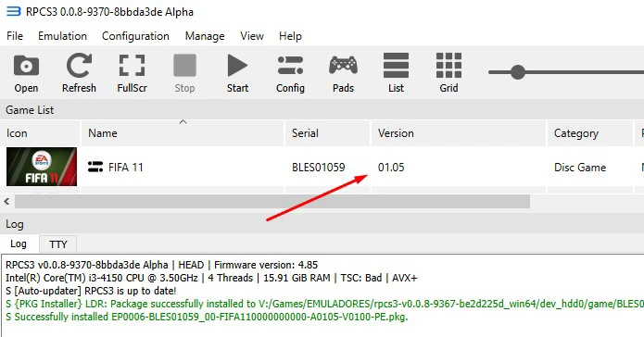The image size is (644, 337).
Task: Open the Config settings icon
Action: tap(290, 73)
